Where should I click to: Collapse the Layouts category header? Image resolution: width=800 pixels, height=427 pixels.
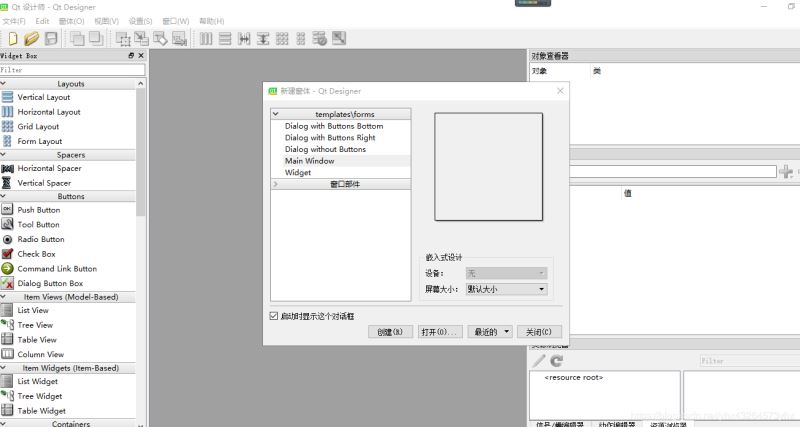(x=68, y=84)
